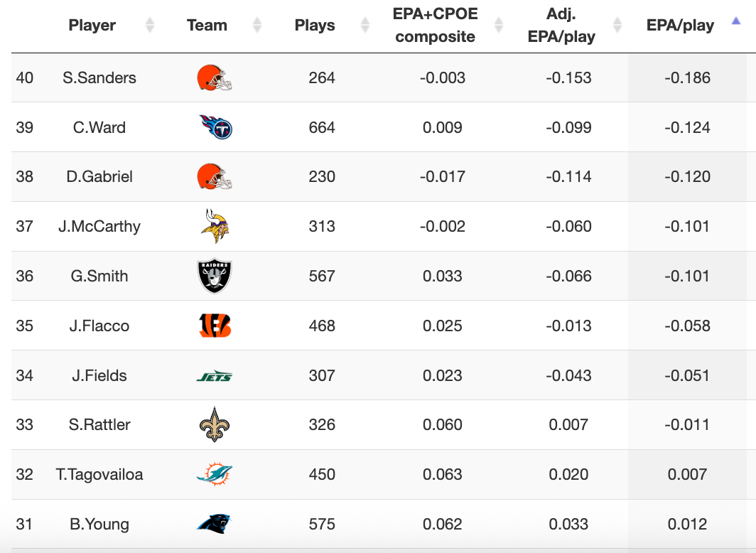Select player name T.Tagovailoa
Screen dimensions: 756x553
click(99, 474)
